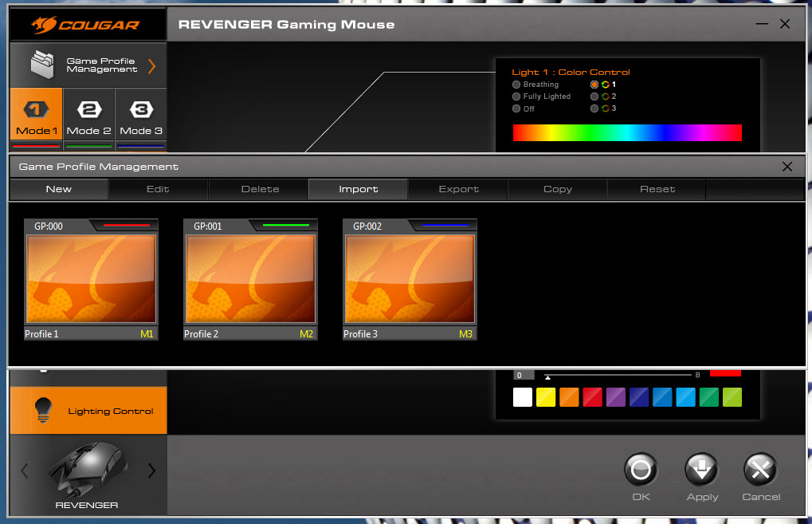The width and height of the screenshot is (812, 524).
Task: Select the Mode 2 hexagon icon
Action: [89, 109]
